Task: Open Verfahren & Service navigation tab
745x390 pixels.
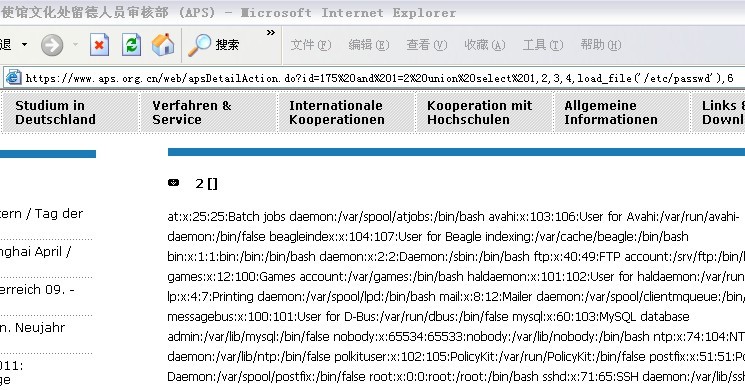Action: [x=208, y=112]
